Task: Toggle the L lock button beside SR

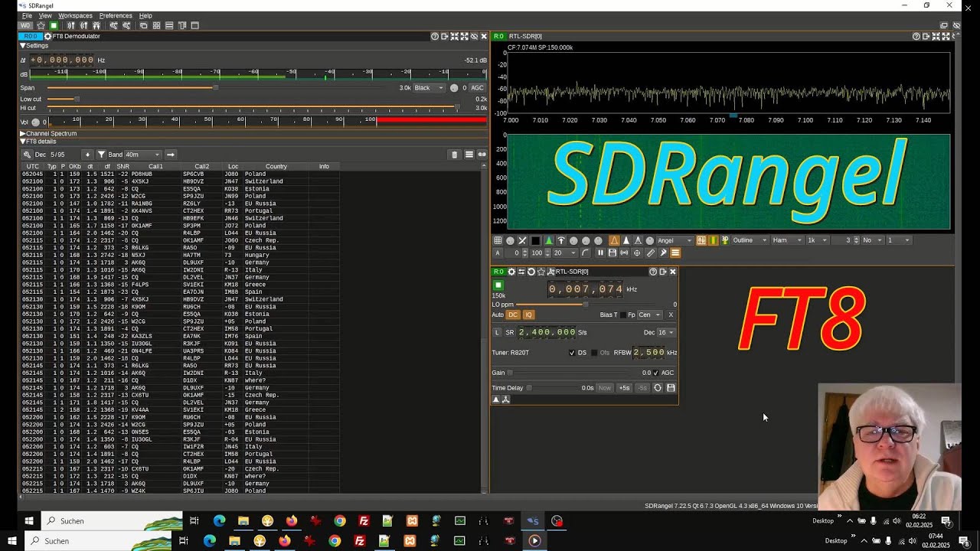Action: click(497, 332)
